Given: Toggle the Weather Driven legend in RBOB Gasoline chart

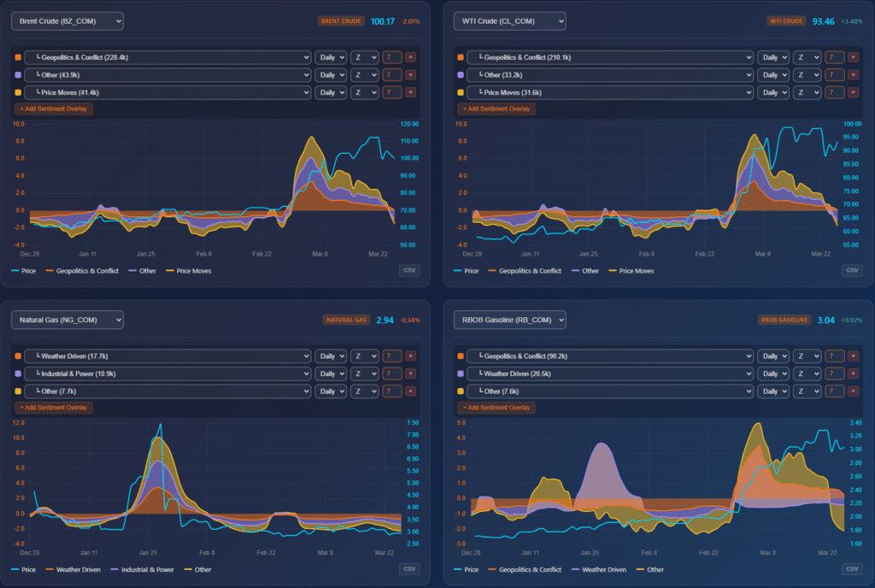Looking at the screenshot, I should point(599,569).
